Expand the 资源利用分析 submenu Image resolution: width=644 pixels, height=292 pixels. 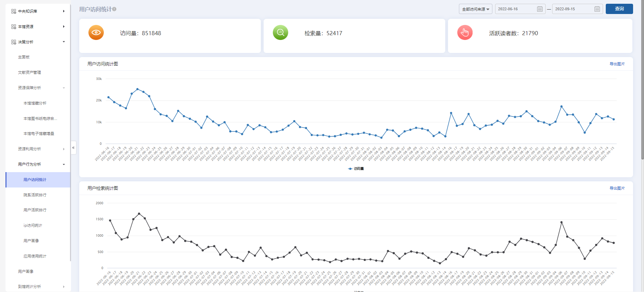pos(64,149)
